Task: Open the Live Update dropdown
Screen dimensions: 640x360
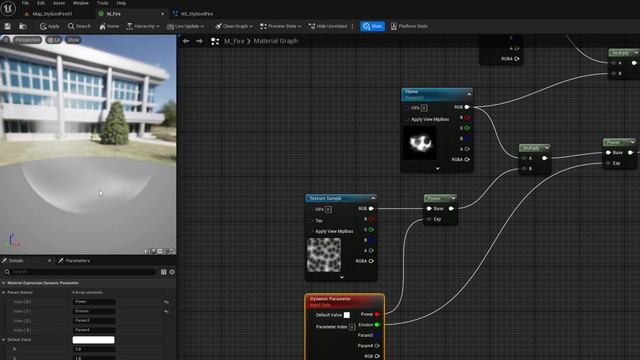Action: 185,26
